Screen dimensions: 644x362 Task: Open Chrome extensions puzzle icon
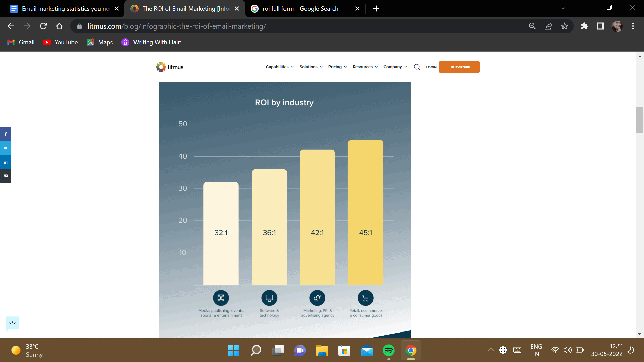click(x=585, y=26)
